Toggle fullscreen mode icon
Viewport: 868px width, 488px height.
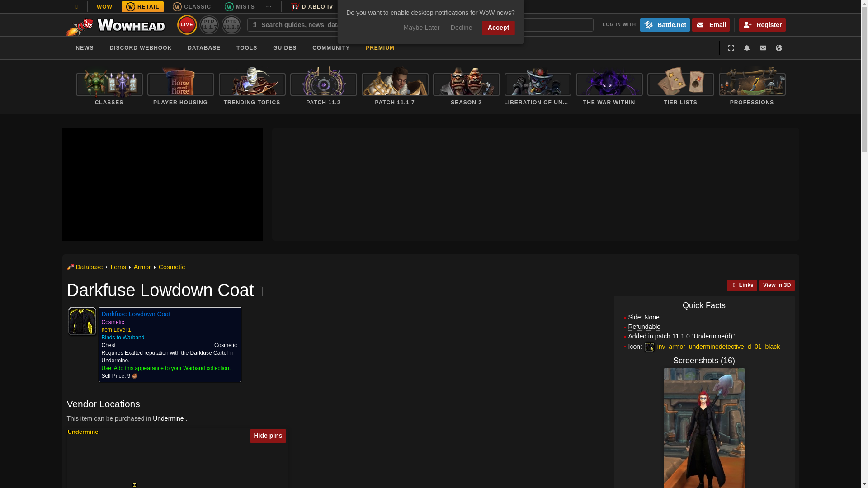[x=731, y=48]
